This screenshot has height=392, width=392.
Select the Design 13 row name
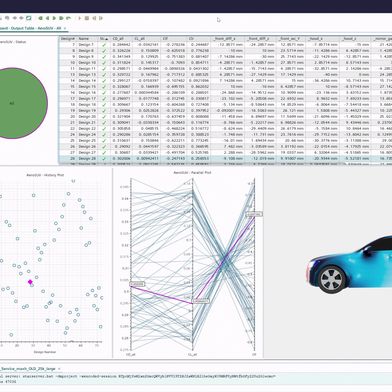pos(87,75)
